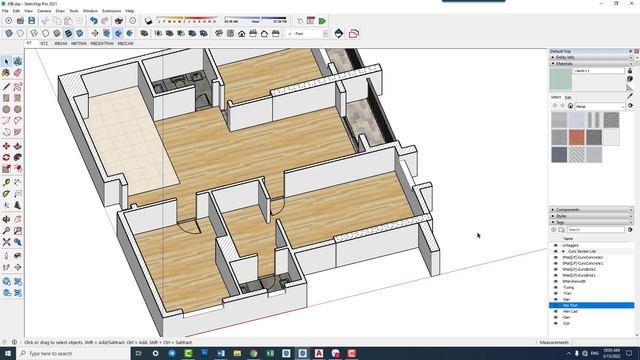Select the arrow Select tool

coord(6,61)
